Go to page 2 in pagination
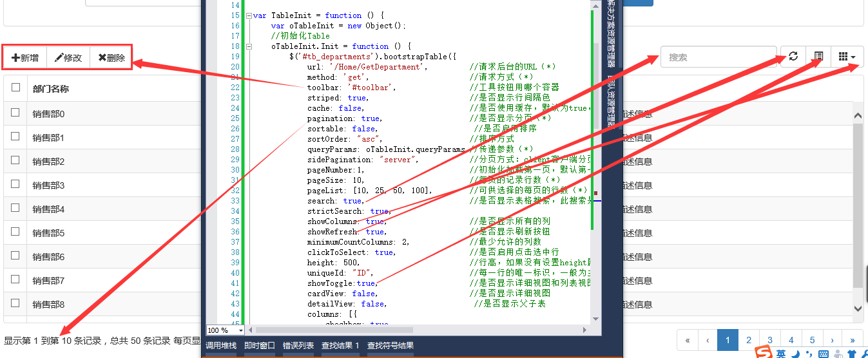This screenshot has height=358, width=868. [x=748, y=340]
